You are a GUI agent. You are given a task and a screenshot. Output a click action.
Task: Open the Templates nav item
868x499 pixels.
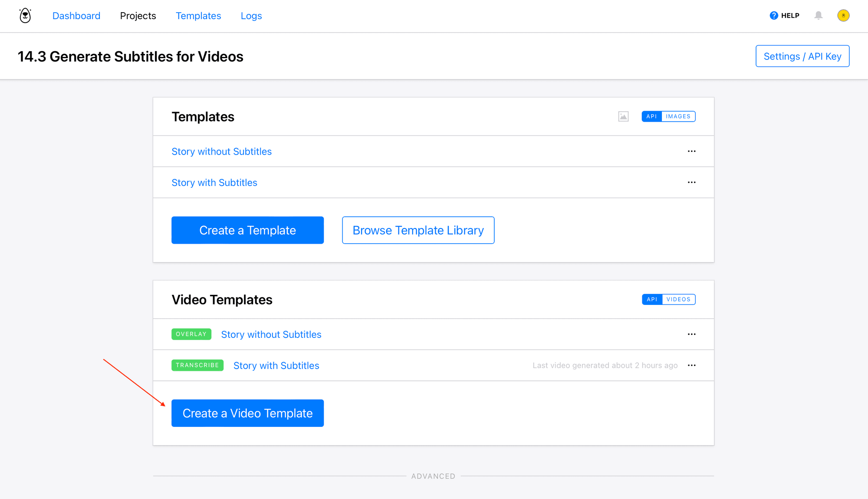tap(198, 16)
